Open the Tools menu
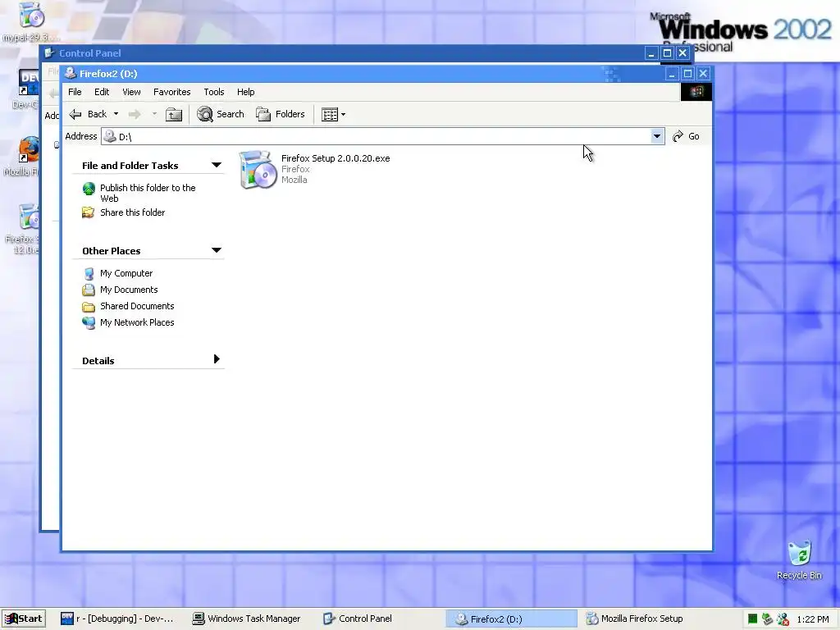Screen dimensions: 840x630 point(214,92)
